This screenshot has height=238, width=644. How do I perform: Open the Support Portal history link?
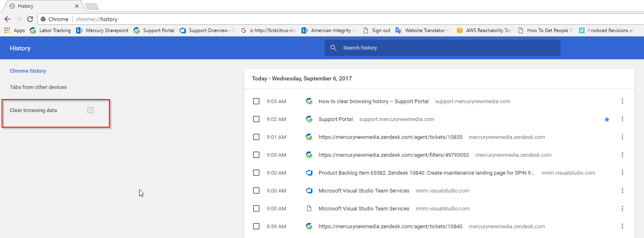tap(336, 119)
